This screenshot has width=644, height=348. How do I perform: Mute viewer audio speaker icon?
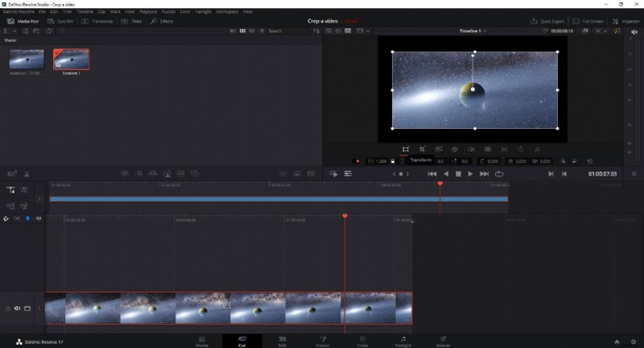[x=634, y=31]
